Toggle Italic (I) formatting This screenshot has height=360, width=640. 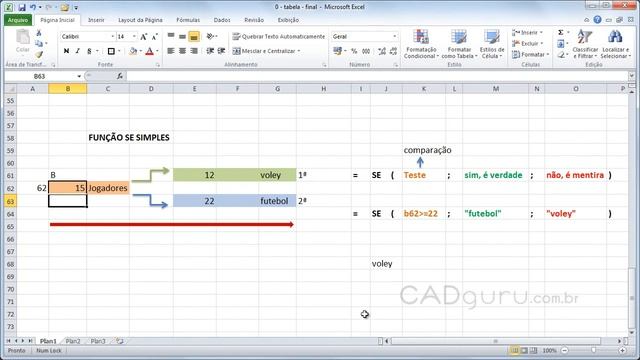(78, 51)
